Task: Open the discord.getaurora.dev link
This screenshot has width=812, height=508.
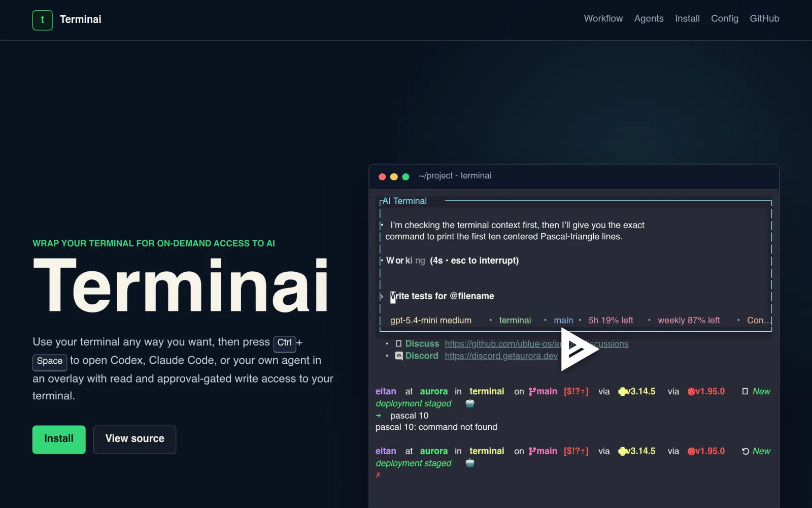Action: pyautogui.click(x=501, y=356)
